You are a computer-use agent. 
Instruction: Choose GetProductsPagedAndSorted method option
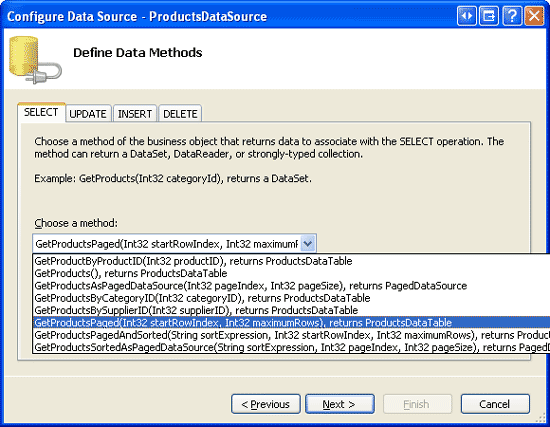point(291,335)
